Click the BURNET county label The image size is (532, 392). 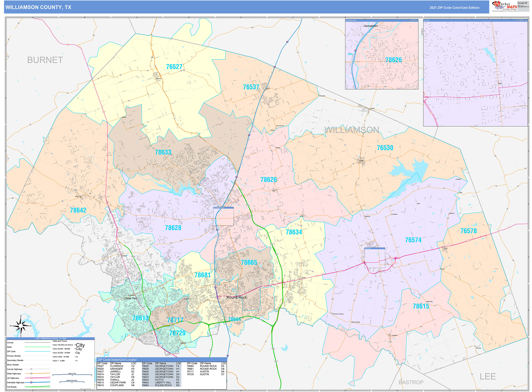(x=45, y=60)
